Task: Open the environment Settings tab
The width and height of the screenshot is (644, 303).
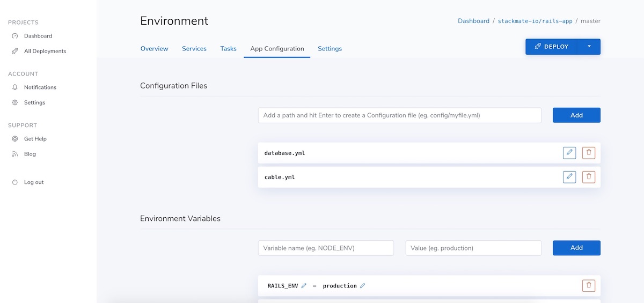Action: coord(330,48)
